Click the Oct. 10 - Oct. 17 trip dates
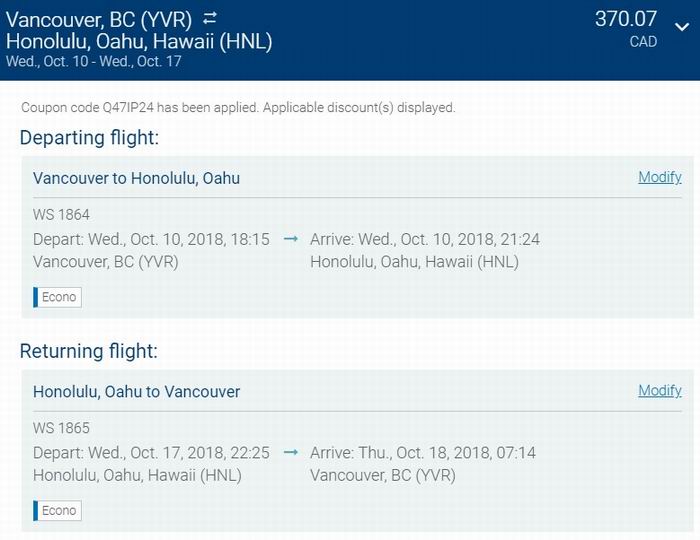Screen dimensions: 700x540 (x=94, y=61)
